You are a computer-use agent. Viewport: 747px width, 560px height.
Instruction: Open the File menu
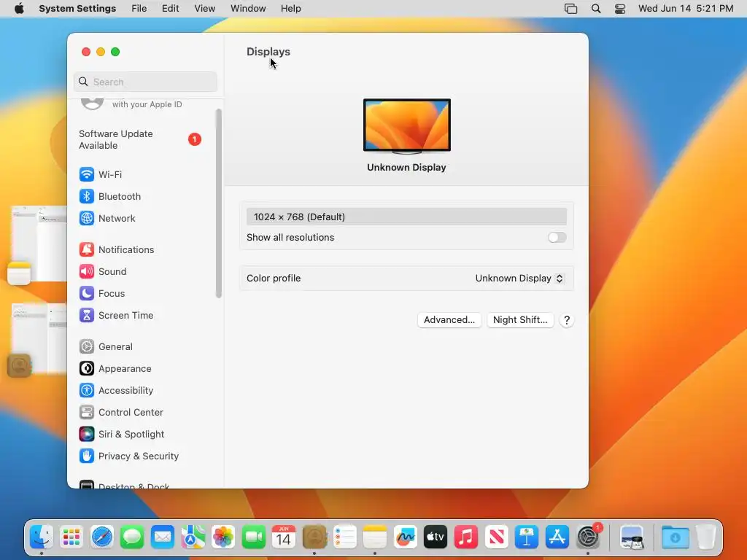pyautogui.click(x=139, y=9)
